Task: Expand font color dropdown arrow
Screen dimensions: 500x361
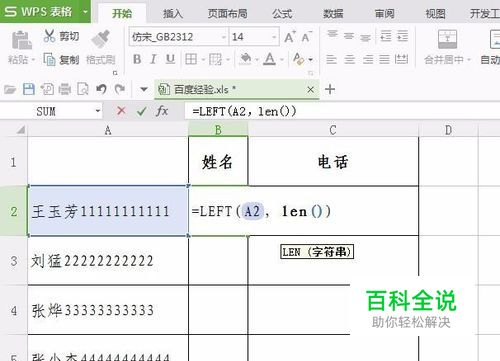Action: 282,60
